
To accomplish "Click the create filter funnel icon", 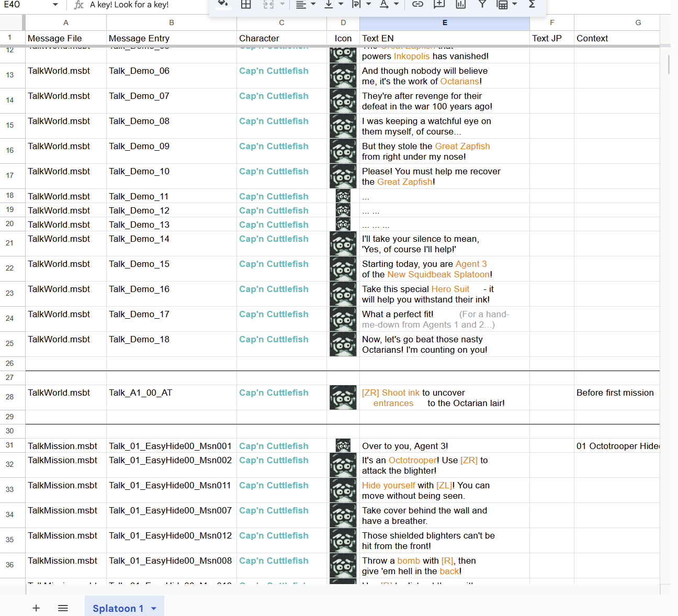I will point(482,4).
